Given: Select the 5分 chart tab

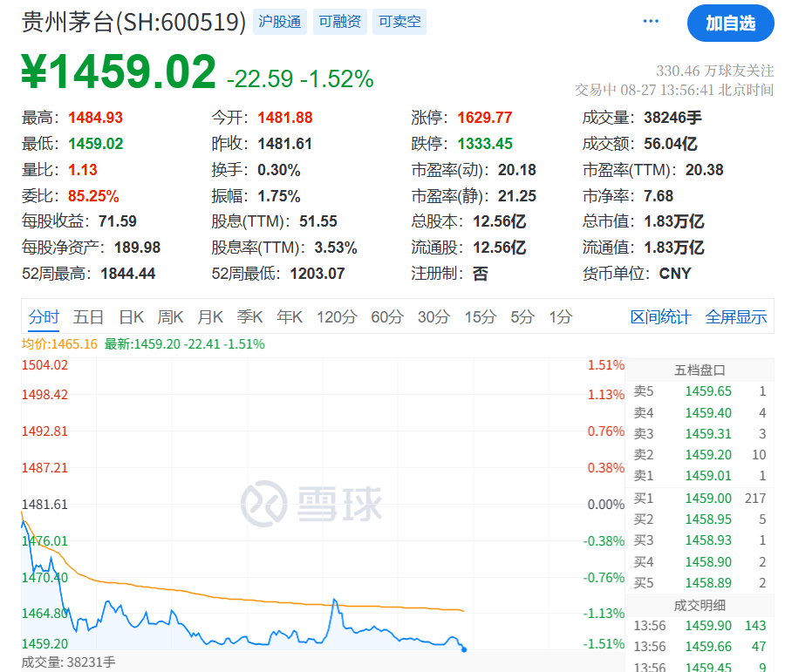Looking at the screenshot, I should click(522, 316).
